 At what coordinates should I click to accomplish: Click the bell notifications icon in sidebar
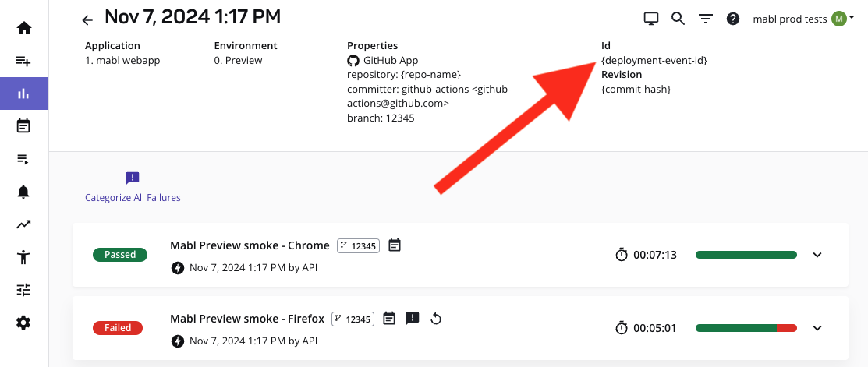[x=23, y=192]
